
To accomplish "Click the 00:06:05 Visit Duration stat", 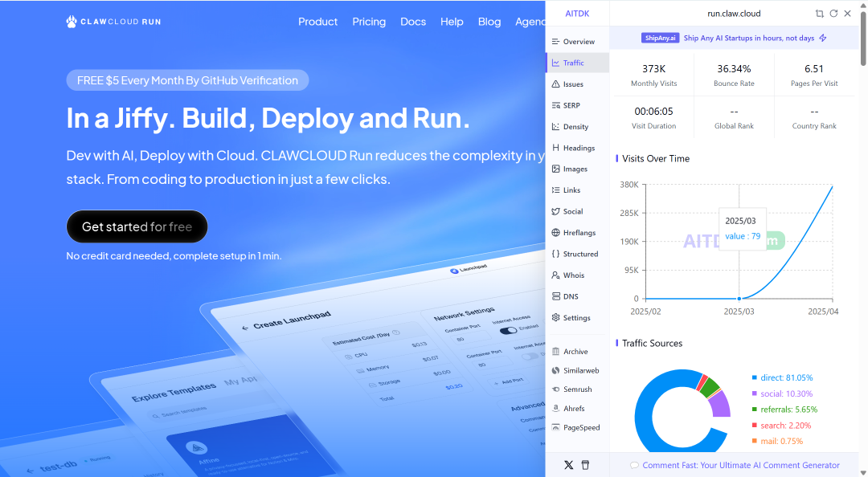I will 653,118.
